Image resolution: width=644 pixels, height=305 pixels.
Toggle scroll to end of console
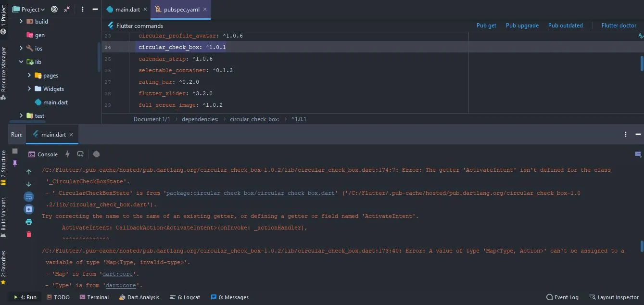point(29,209)
